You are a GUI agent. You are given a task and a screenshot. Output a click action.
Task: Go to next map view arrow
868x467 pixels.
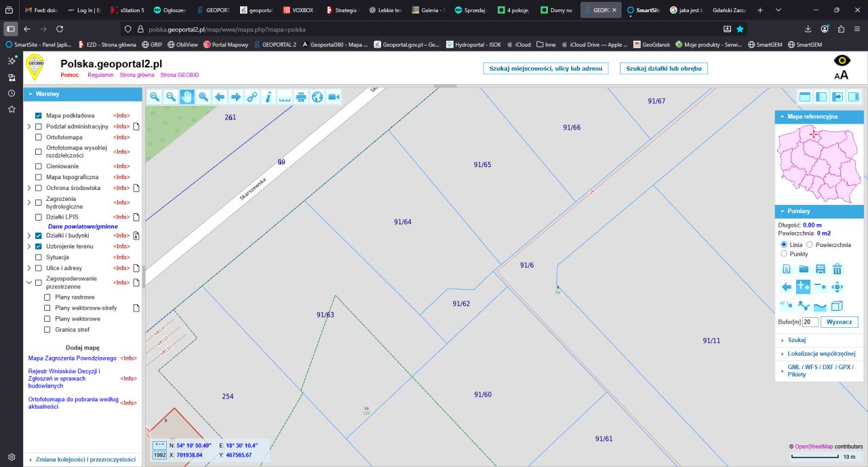click(x=236, y=97)
